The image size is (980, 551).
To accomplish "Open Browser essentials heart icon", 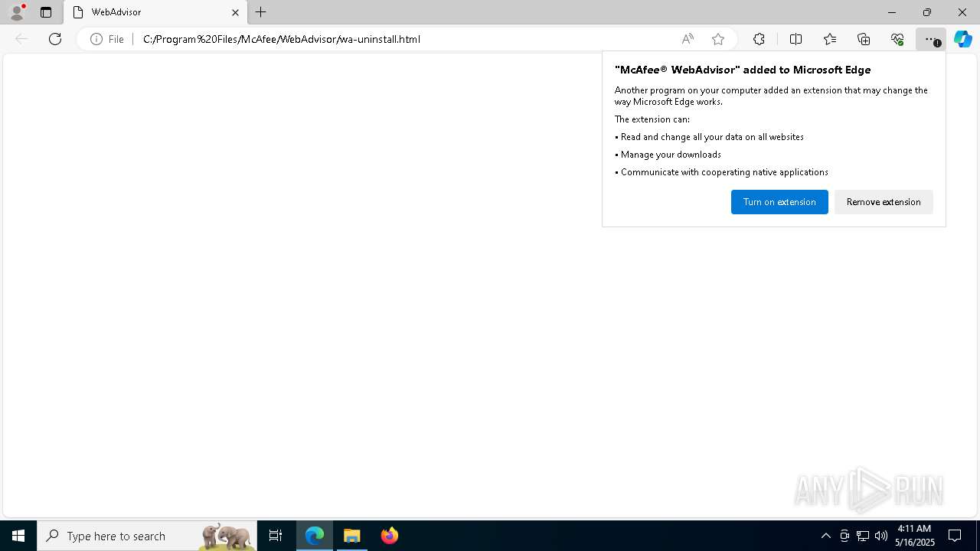I will [x=897, y=39].
